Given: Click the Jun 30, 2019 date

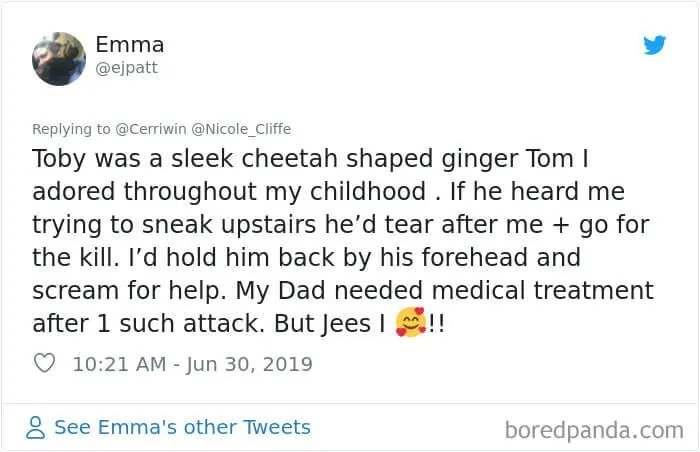Looking at the screenshot, I should tap(248, 364).
